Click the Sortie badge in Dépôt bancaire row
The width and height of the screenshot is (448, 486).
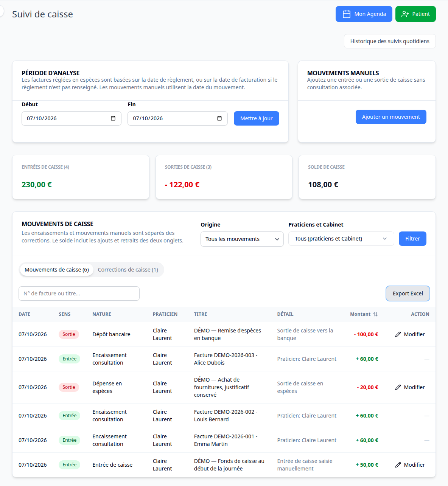[69, 334]
